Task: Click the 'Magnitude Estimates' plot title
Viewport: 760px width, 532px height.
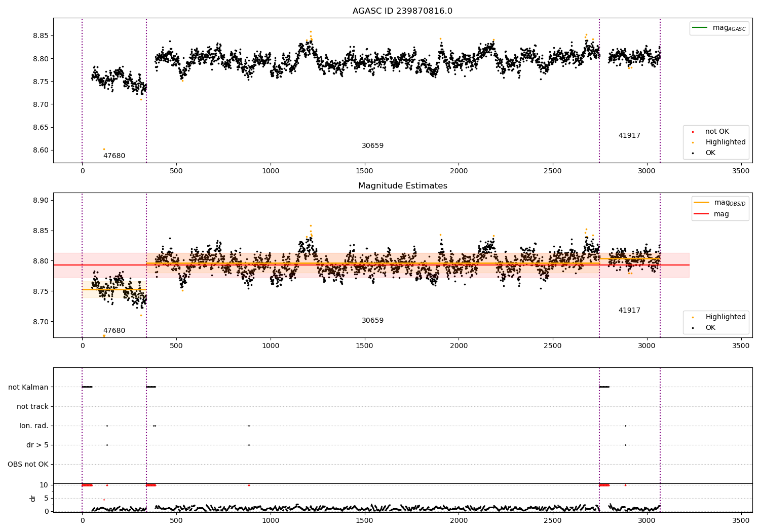Action: 403,186
